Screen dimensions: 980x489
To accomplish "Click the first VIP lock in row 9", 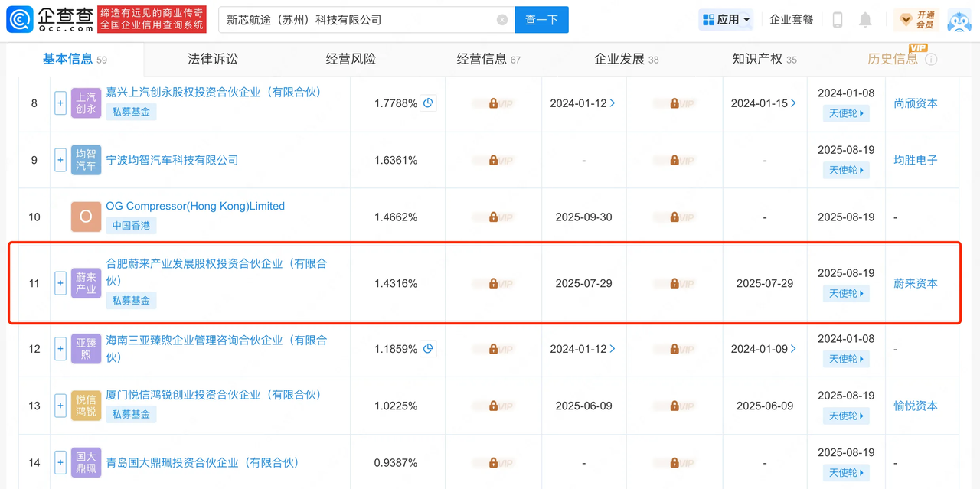I will coord(493,160).
